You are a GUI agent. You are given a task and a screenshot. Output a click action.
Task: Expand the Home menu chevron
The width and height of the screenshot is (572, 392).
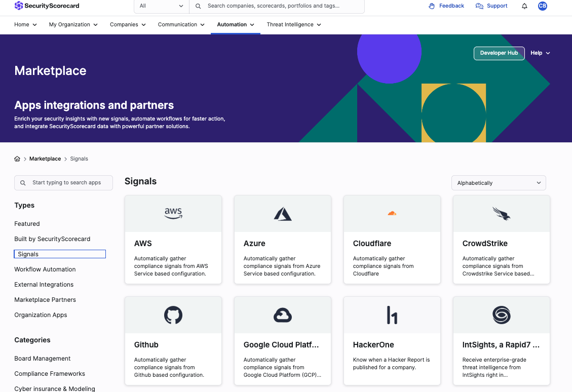pyautogui.click(x=34, y=25)
